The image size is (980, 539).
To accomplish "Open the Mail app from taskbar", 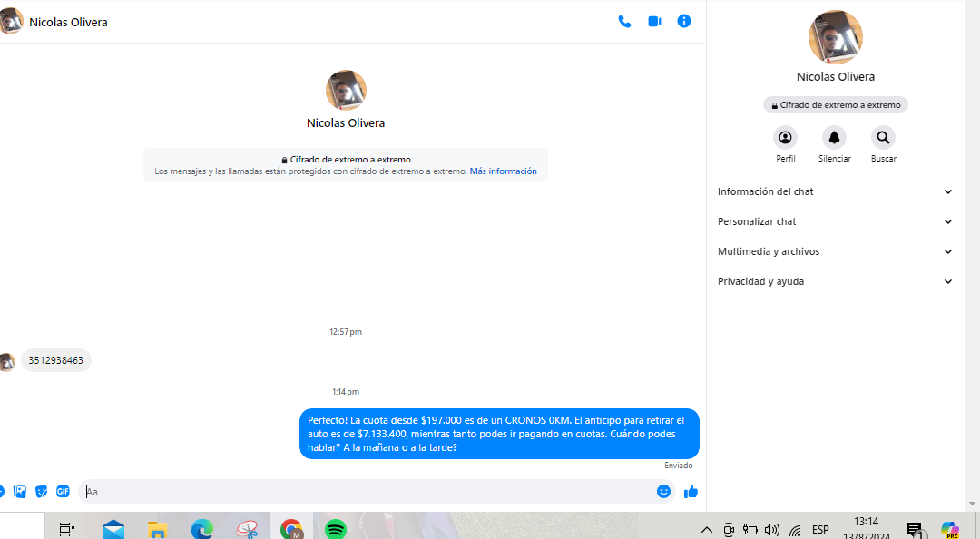I will coord(113,529).
